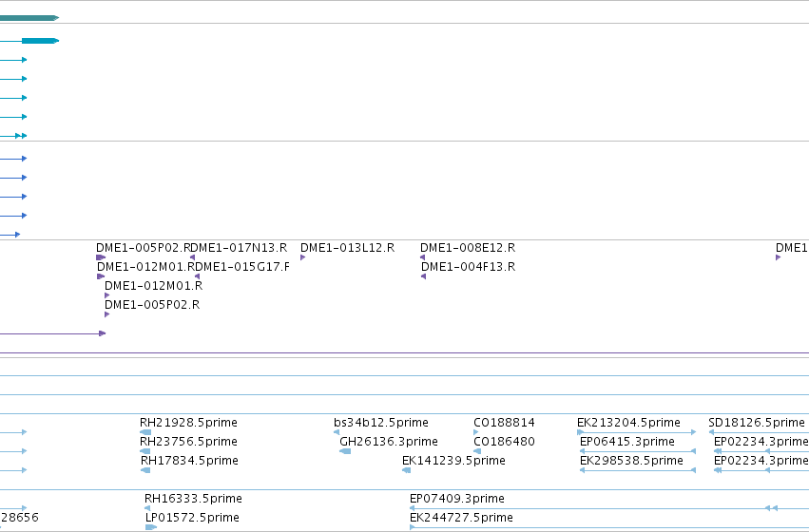Click the RH16333.5prime label
This screenshot has height=532, width=809.
tap(193, 499)
